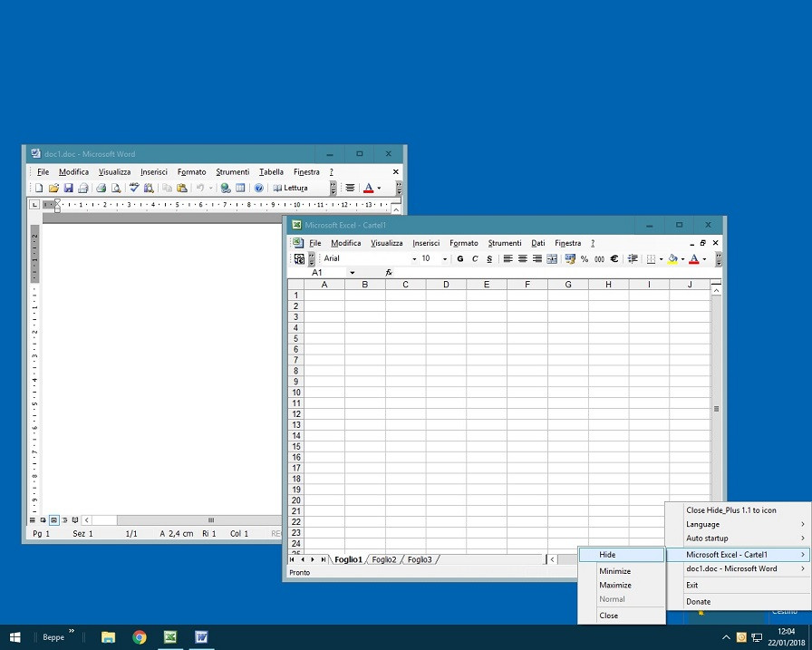
Task: Create a new blank document in Word
Action: (x=39, y=188)
